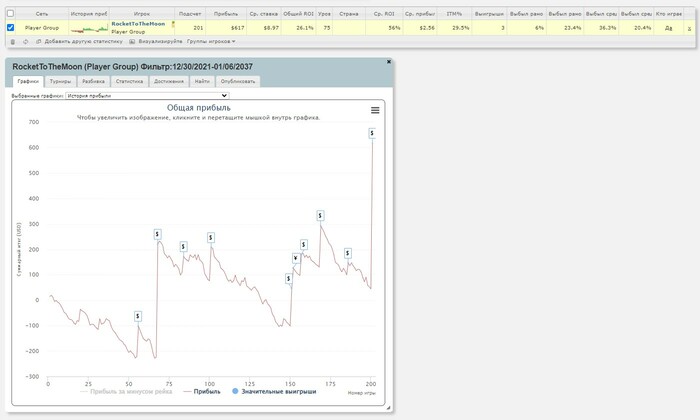The image size is (700, 420).
Task: Click the 'Общий ROI' column header
Action: pyautogui.click(x=298, y=14)
